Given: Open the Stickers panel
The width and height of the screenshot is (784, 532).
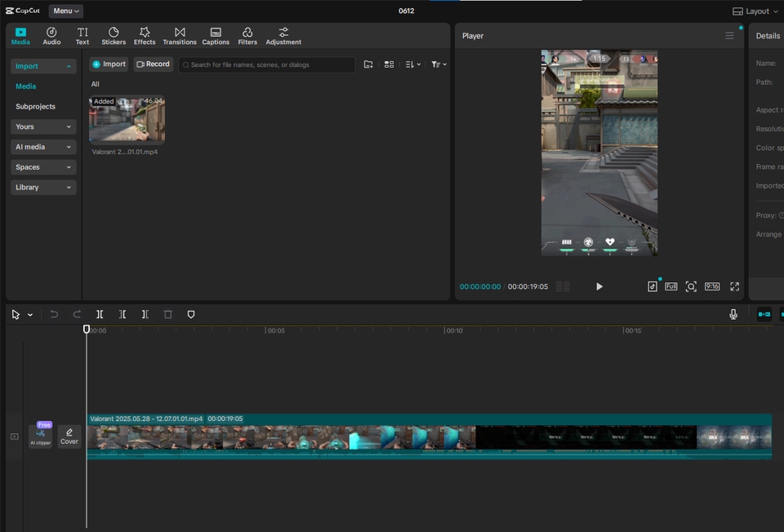Looking at the screenshot, I should 114,36.
